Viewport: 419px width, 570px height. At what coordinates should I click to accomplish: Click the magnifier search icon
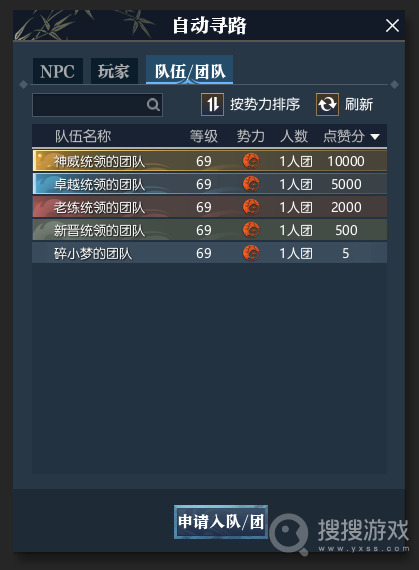tap(153, 105)
